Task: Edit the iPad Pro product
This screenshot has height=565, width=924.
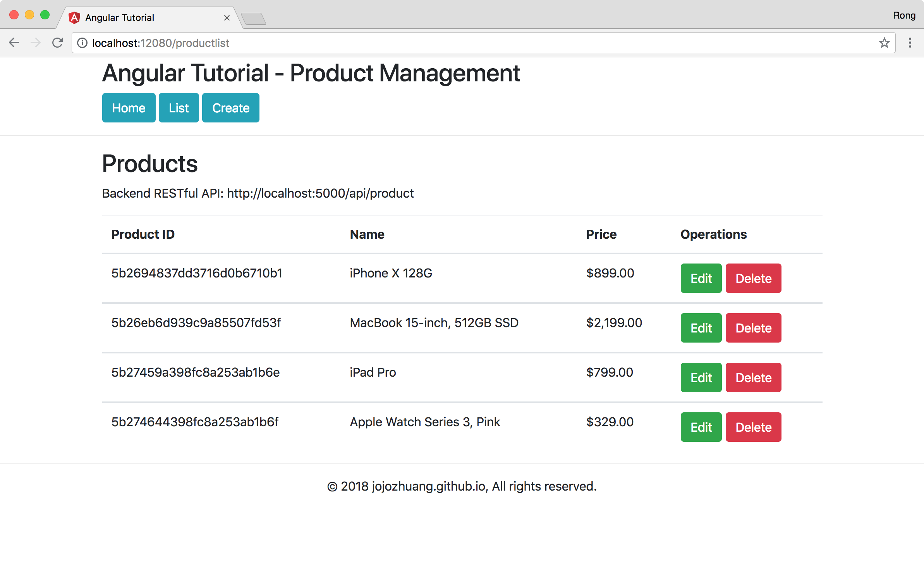Action: pos(701,377)
